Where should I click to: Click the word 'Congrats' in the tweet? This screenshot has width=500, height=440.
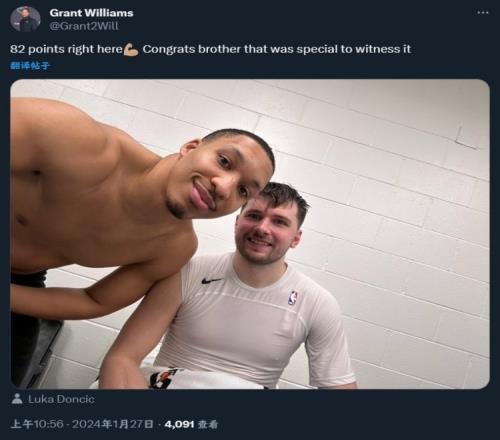[169, 49]
